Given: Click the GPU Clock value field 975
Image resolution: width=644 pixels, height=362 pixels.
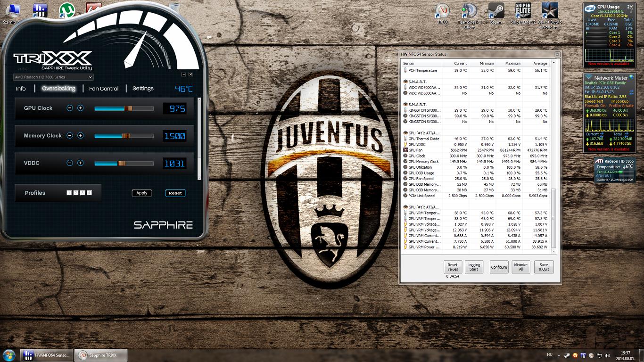Looking at the screenshot, I should click(174, 108).
